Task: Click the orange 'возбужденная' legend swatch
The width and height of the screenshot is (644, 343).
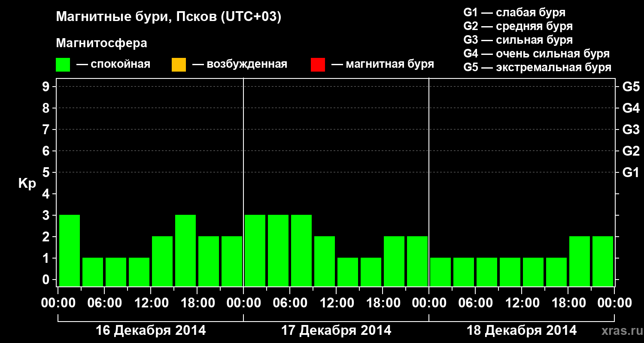Action: pos(179,65)
